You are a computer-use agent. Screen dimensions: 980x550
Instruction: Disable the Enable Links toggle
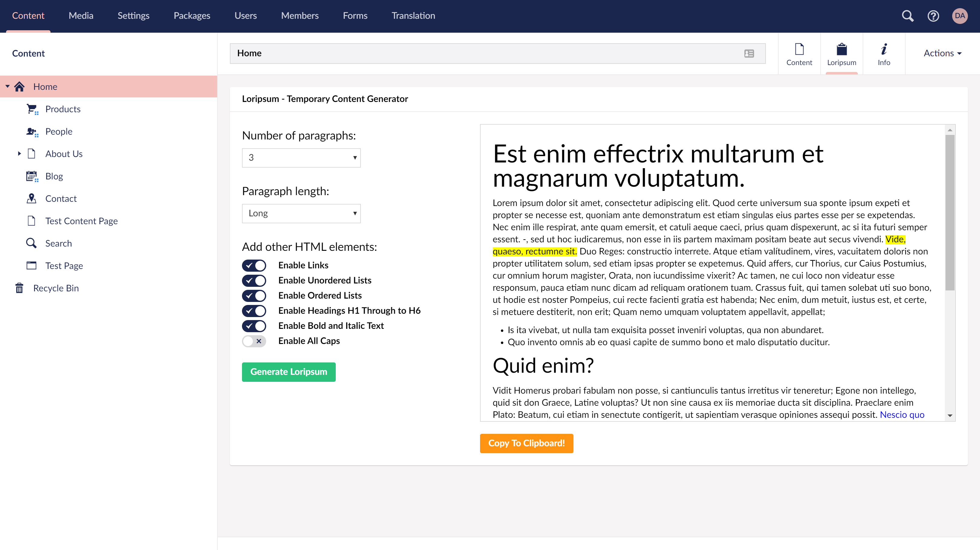[x=254, y=265]
